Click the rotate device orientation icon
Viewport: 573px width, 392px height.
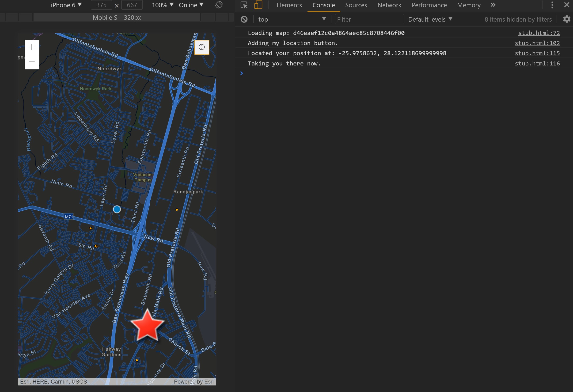(219, 5)
